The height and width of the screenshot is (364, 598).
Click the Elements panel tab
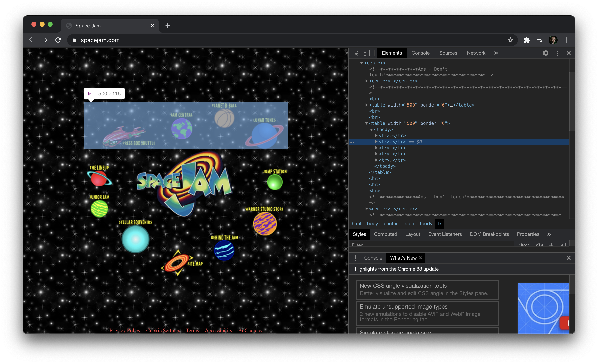[391, 53]
